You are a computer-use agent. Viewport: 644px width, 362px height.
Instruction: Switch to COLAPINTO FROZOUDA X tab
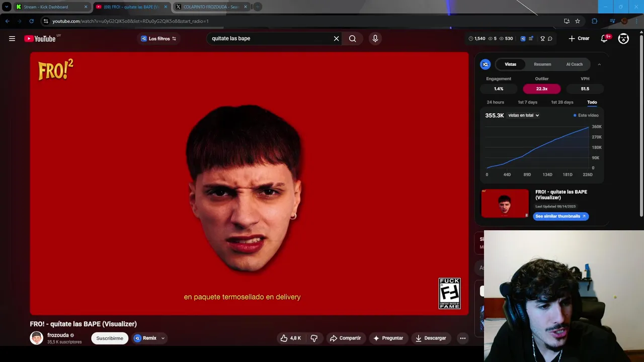pos(211,7)
